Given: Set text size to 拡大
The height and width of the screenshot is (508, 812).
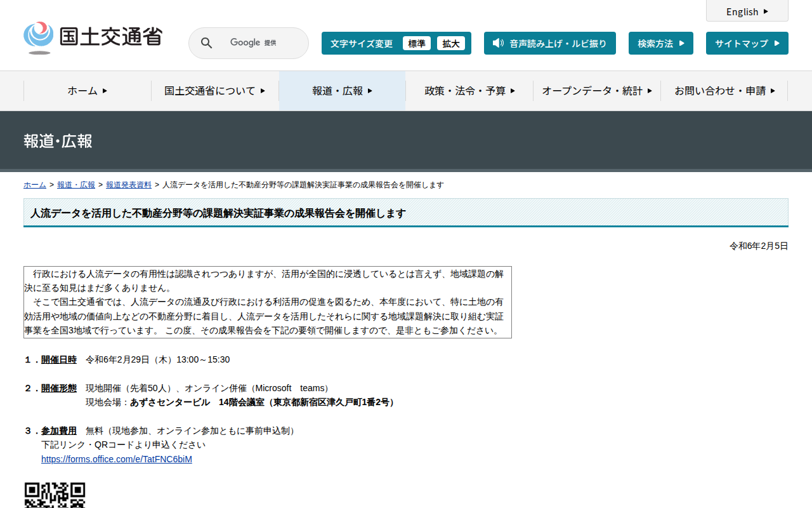Looking at the screenshot, I should click(x=451, y=43).
